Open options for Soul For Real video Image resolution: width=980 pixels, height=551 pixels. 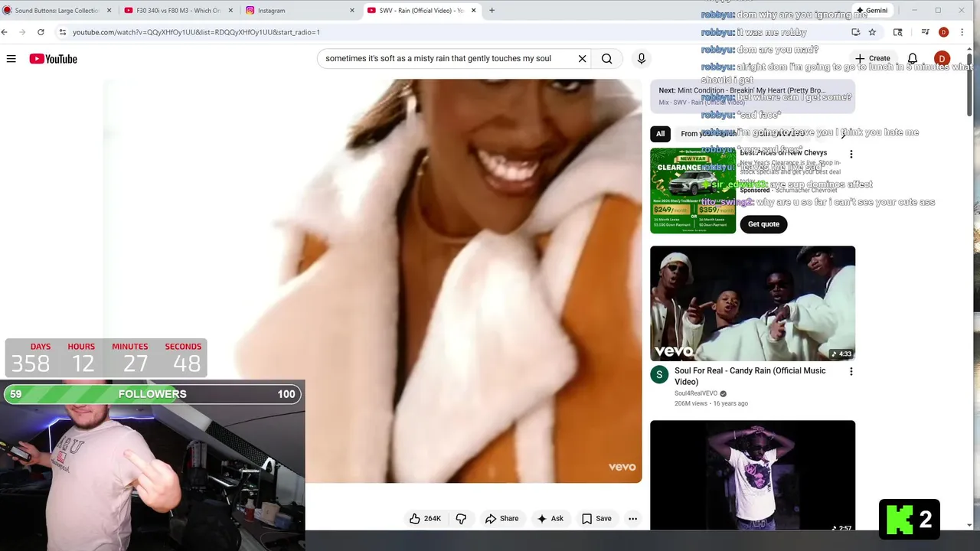click(x=851, y=371)
